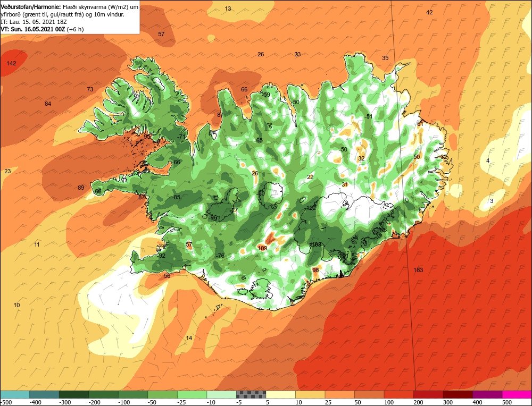Image resolution: width=532 pixels, height=406 pixels.
Task: Click the legend label "-500"
Action: tap(6, 402)
